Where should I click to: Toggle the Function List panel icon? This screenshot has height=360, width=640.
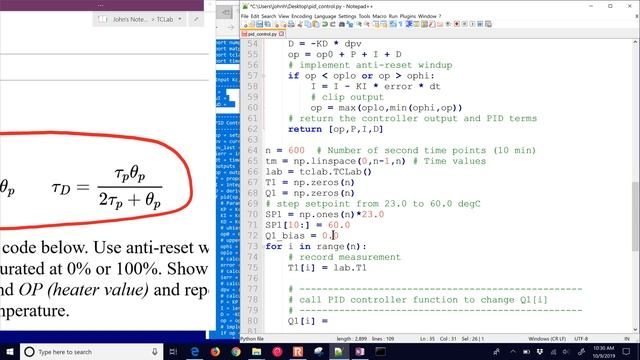click(431, 24)
